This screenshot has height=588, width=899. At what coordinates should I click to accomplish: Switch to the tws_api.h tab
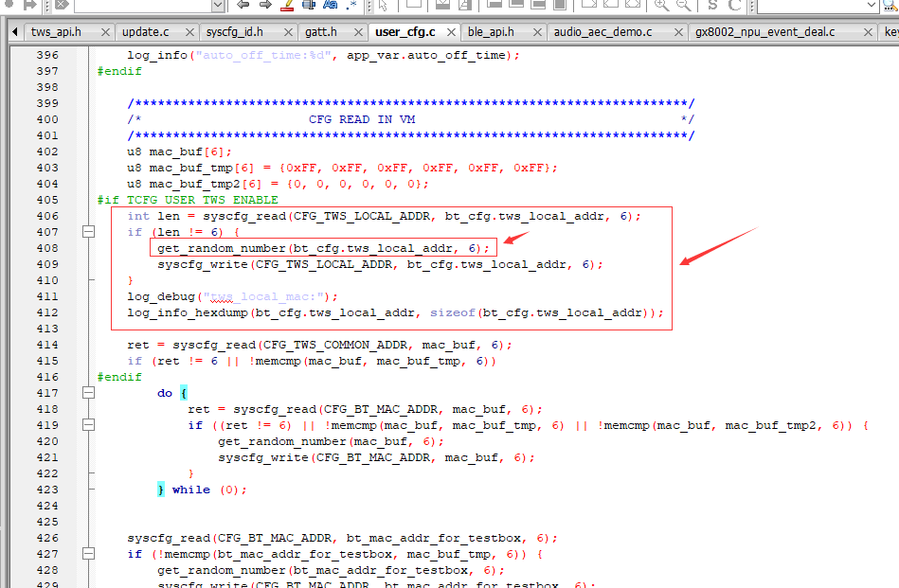tap(56, 32)
